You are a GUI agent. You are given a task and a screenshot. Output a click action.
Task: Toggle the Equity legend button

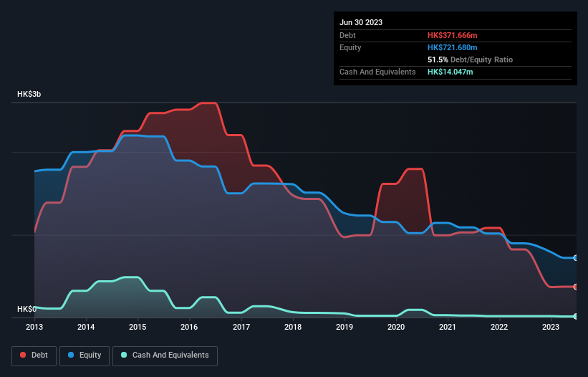click(85, 355)
